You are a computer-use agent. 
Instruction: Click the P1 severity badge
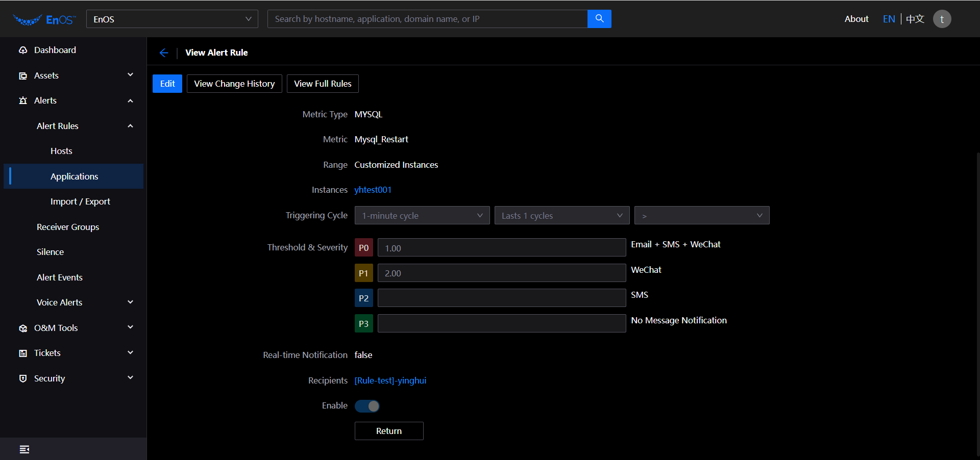363,273
